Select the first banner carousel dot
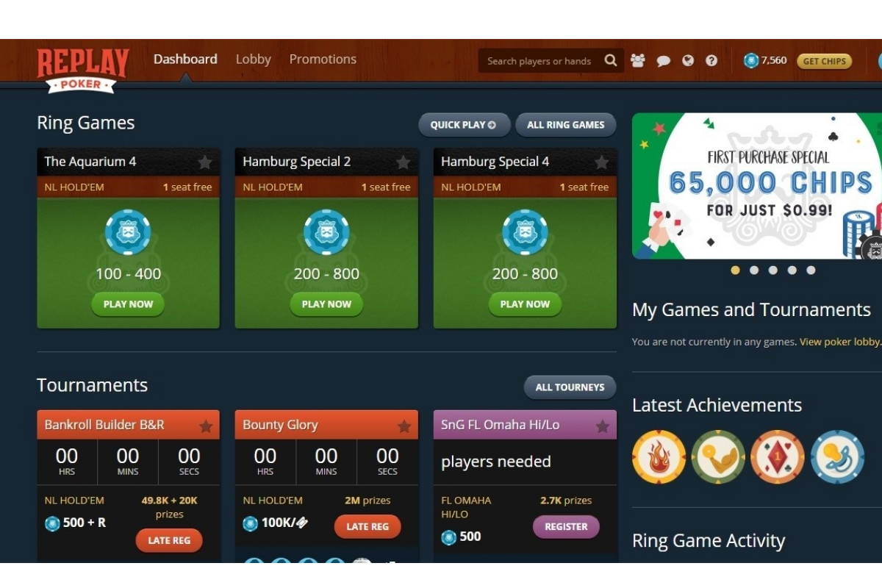This screenshot has width=882, height=588. (735, 270)
